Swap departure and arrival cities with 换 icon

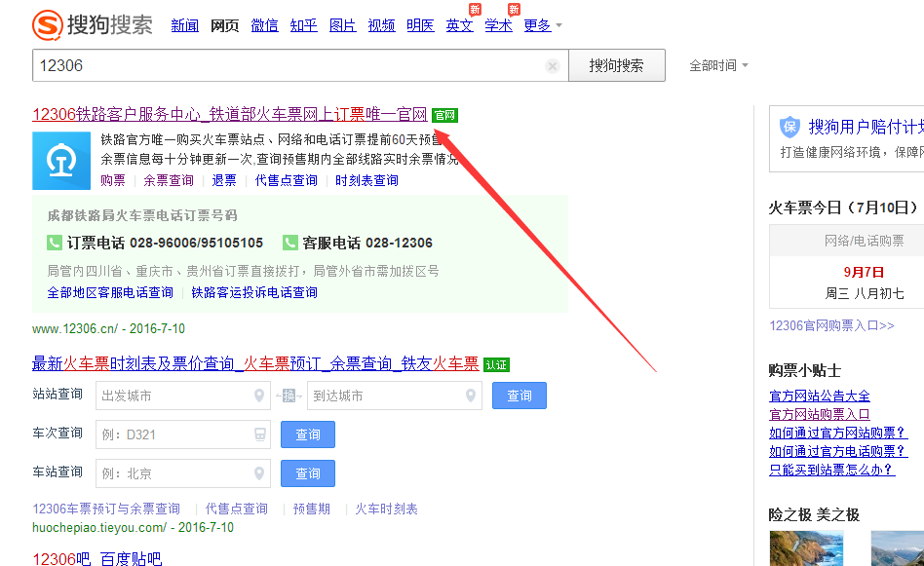pyautogui.click(x=289, y=396)
